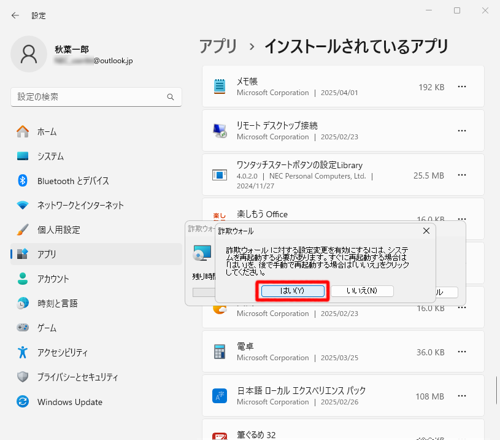This screenshot has height=440, width=500.
Task: Open システム settings
Action: coord(96,156)
